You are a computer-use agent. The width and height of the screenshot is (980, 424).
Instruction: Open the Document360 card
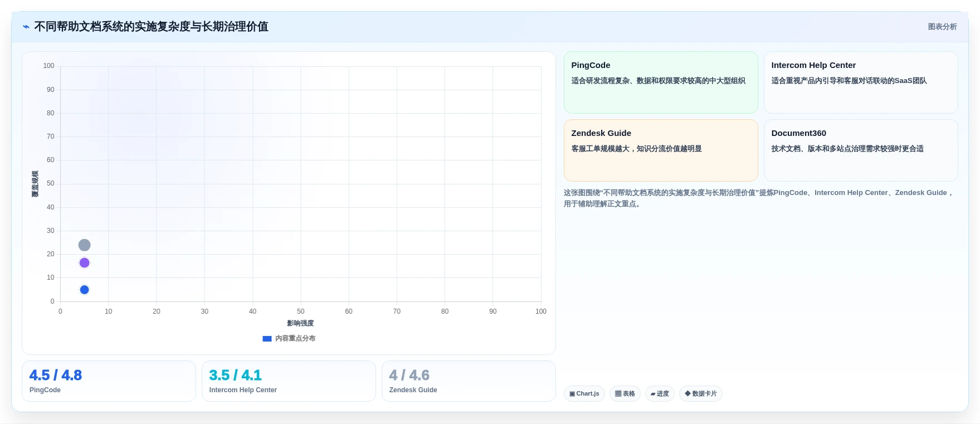coord(861,150)
